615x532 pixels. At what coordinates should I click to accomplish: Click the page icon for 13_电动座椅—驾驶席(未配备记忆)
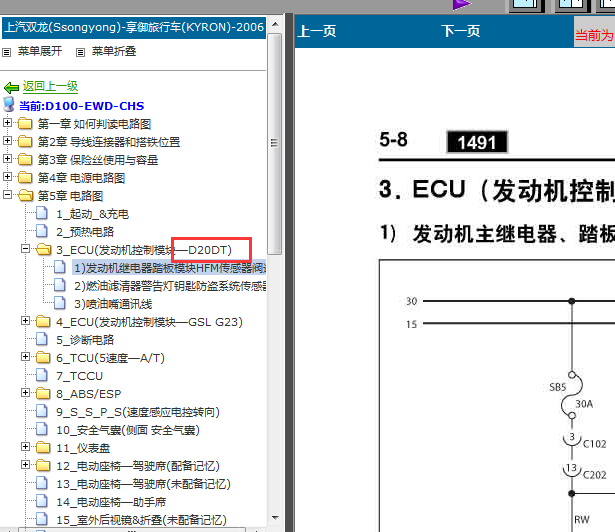[42, 483]
